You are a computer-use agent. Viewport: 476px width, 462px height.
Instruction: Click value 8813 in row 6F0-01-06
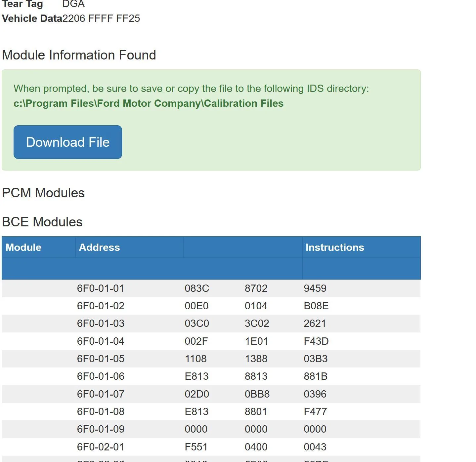coord(256,376)
